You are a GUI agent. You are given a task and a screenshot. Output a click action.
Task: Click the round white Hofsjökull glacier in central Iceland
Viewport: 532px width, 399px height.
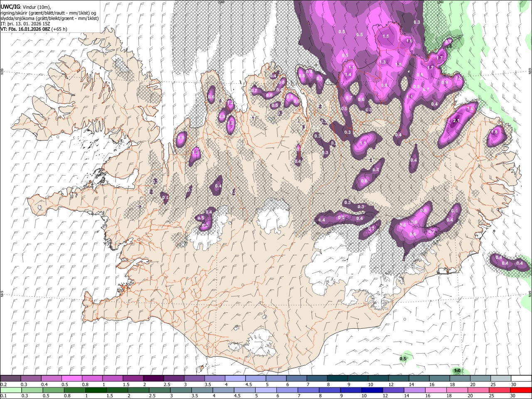[x=274, y=216]
